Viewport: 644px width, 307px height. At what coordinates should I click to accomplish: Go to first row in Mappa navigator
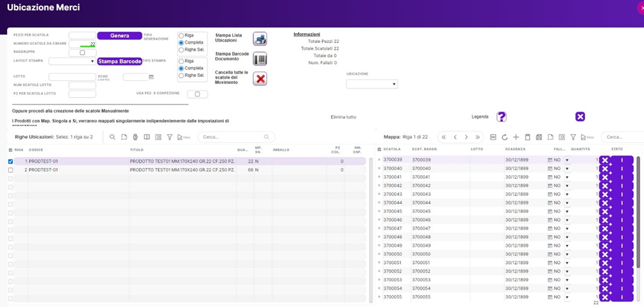click(x=444, y=137)
